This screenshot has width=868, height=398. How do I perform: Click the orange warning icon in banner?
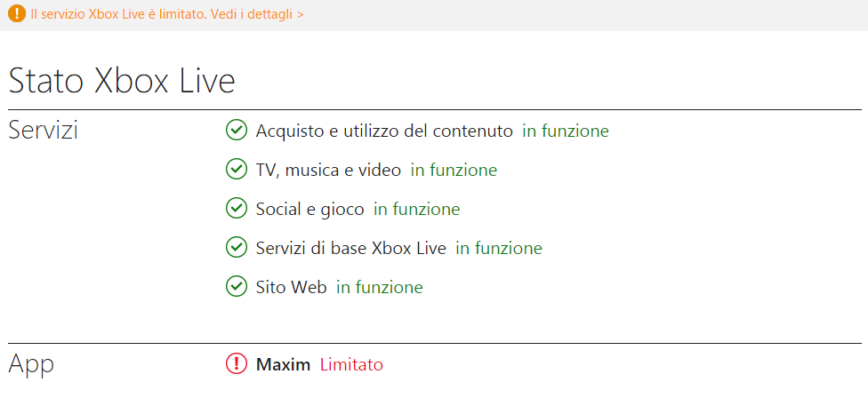click(x=16, y=15)
